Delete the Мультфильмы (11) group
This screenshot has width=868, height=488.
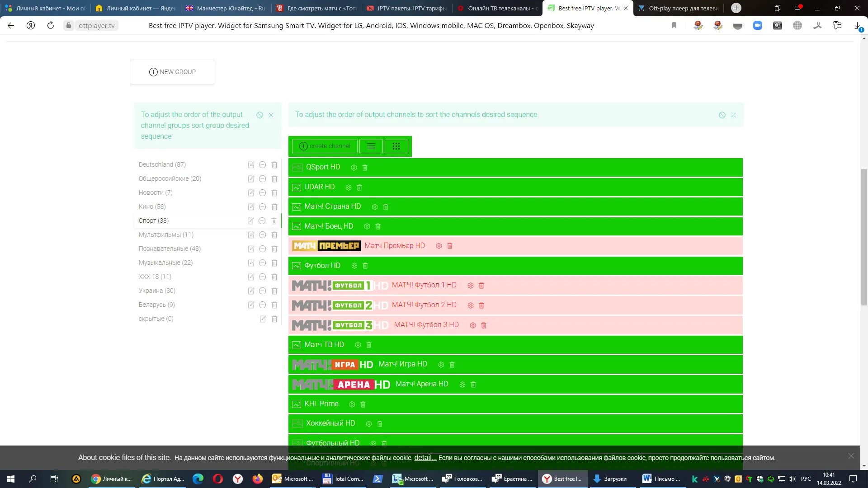[x=274, y=235]
